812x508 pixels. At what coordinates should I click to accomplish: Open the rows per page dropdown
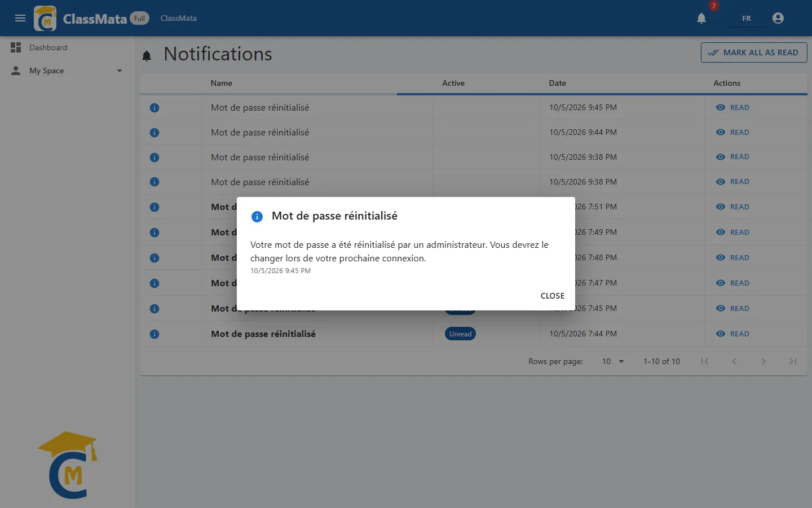613,361
